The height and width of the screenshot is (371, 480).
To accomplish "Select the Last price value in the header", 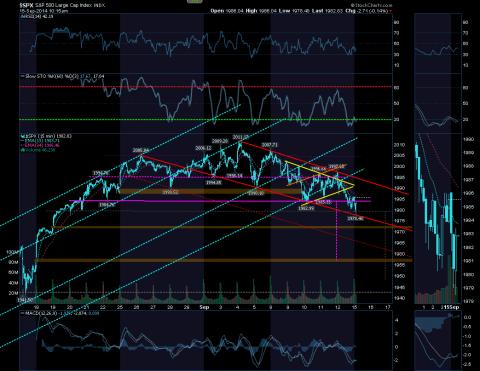I will [334, 11].
